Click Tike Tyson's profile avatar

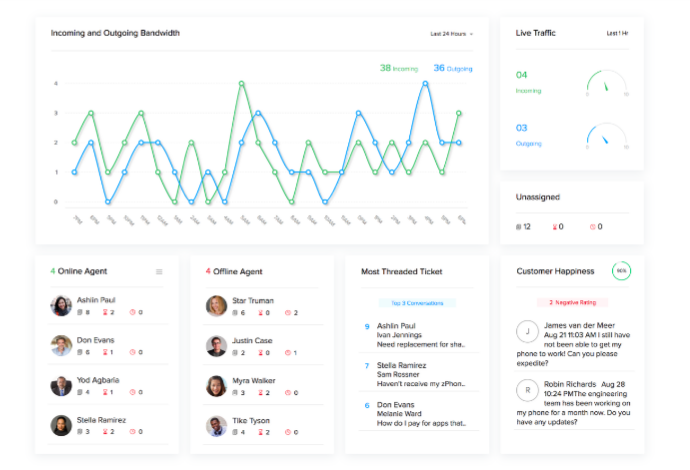point(216,425)
